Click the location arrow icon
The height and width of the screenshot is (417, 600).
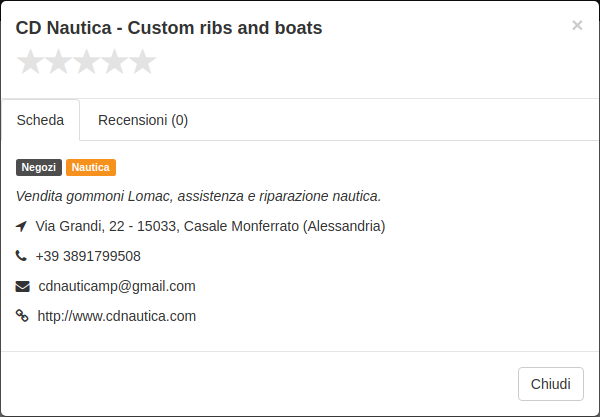tap(21, 226)
